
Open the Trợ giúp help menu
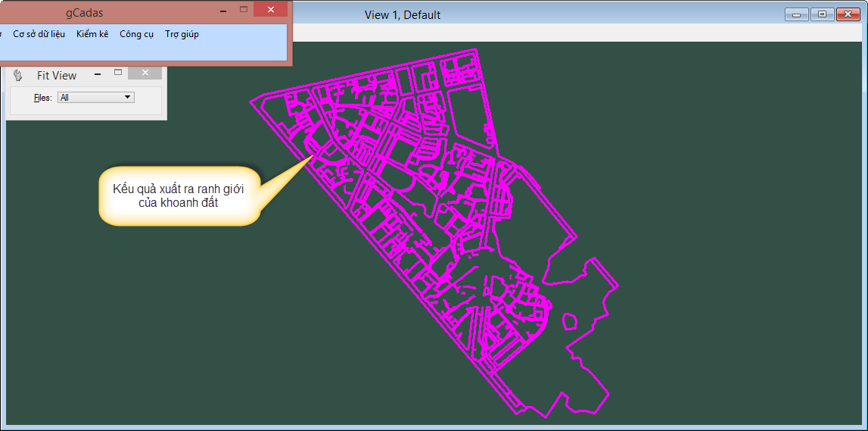(182, 34)
